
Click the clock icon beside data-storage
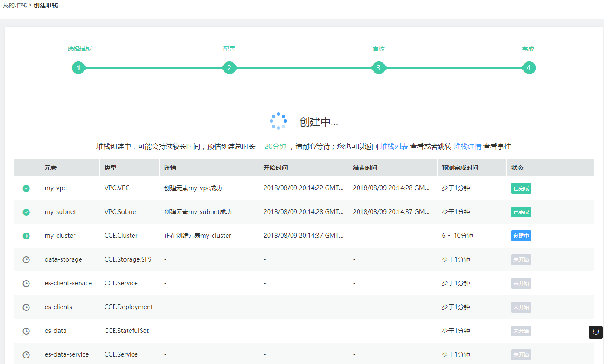pos(26,260)
